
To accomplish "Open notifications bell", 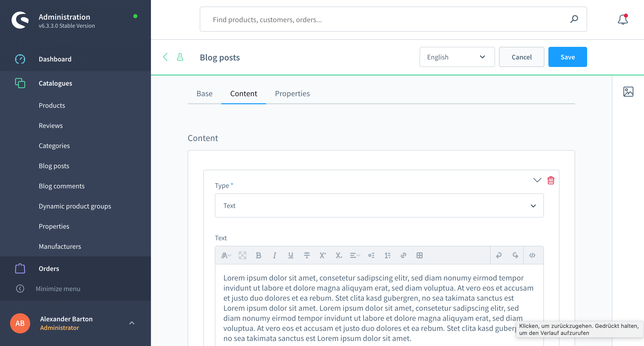I will 623,20.
